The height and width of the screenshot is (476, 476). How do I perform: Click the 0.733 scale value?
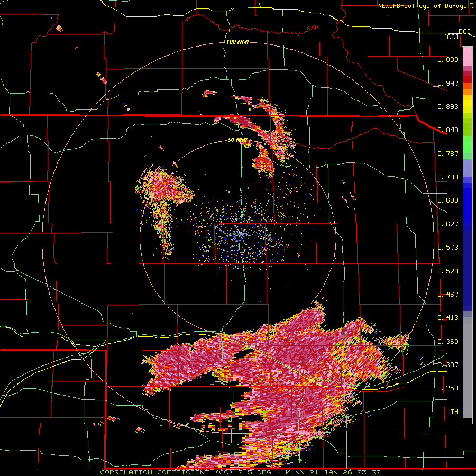pos(448,177)
